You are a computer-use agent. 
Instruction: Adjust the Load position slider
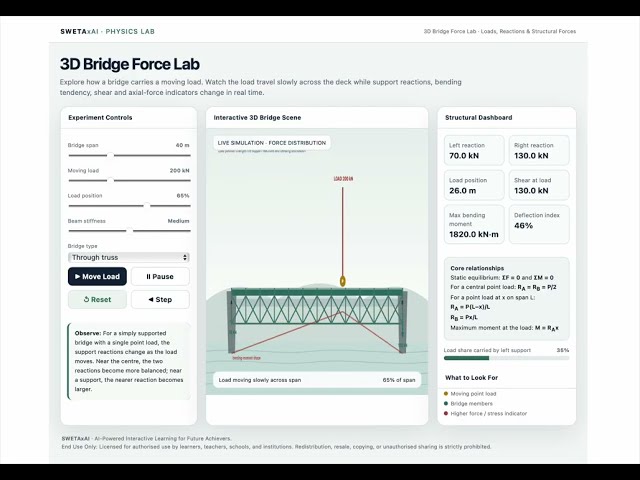(x=129, y=205)
